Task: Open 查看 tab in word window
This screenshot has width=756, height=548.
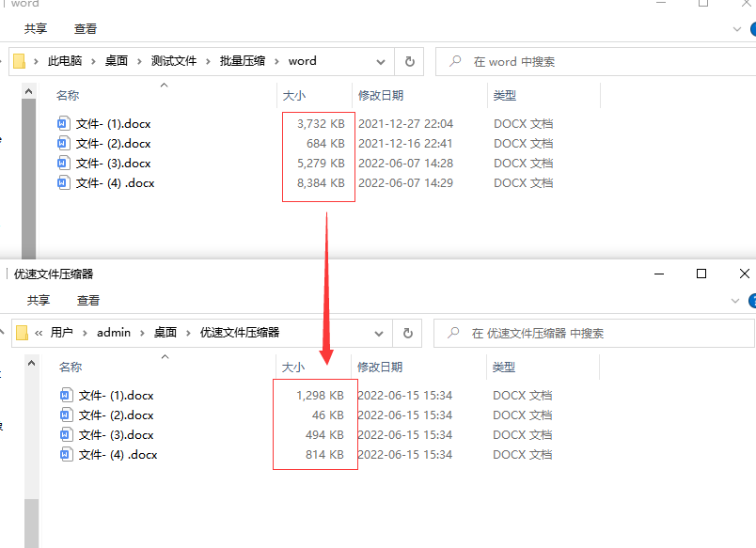Action: coord(86,29)
